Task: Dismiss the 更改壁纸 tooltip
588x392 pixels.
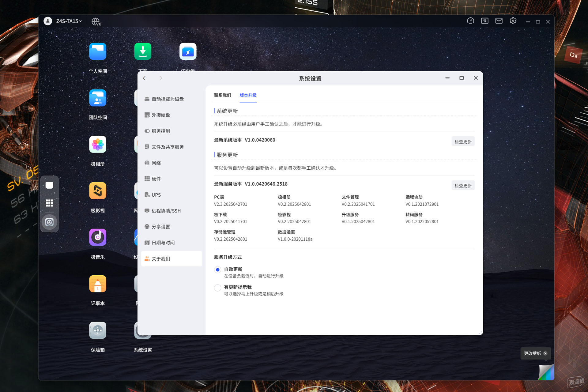Action: pyautogui.click(x=545, y=353)
